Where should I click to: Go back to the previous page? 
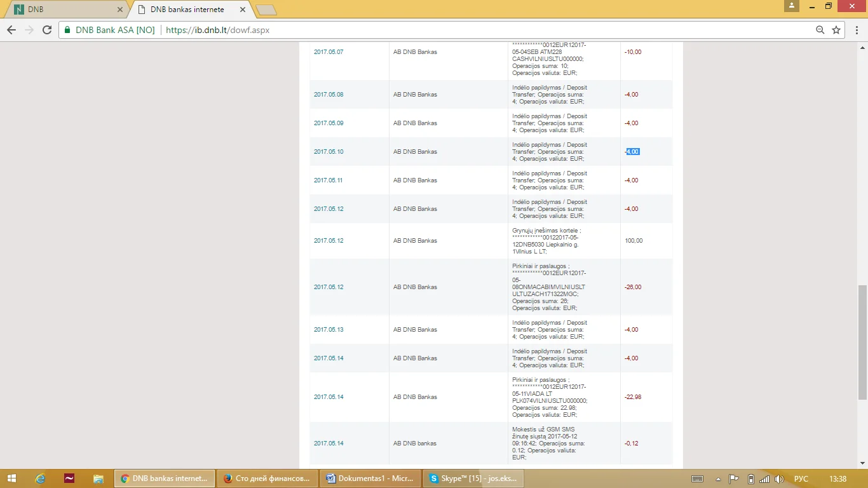coord(11,30)
